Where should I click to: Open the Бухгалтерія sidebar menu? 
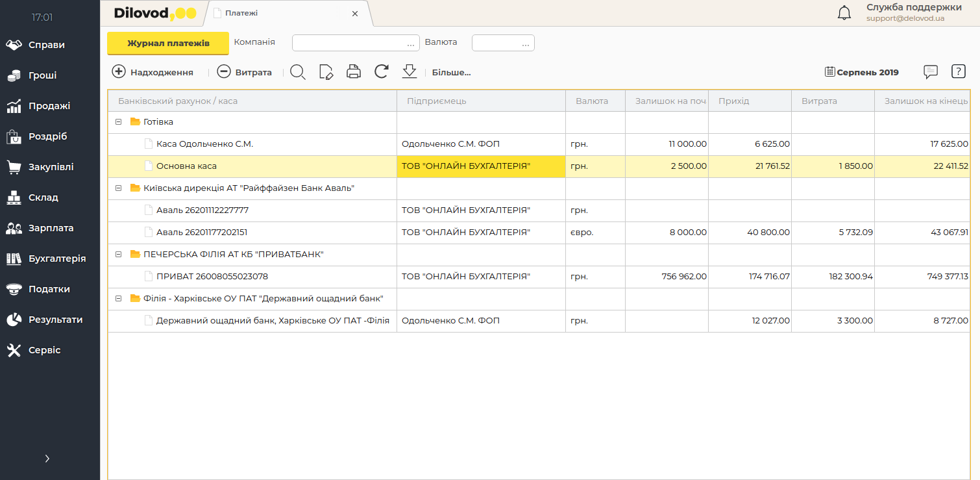[x=56, y=259]
